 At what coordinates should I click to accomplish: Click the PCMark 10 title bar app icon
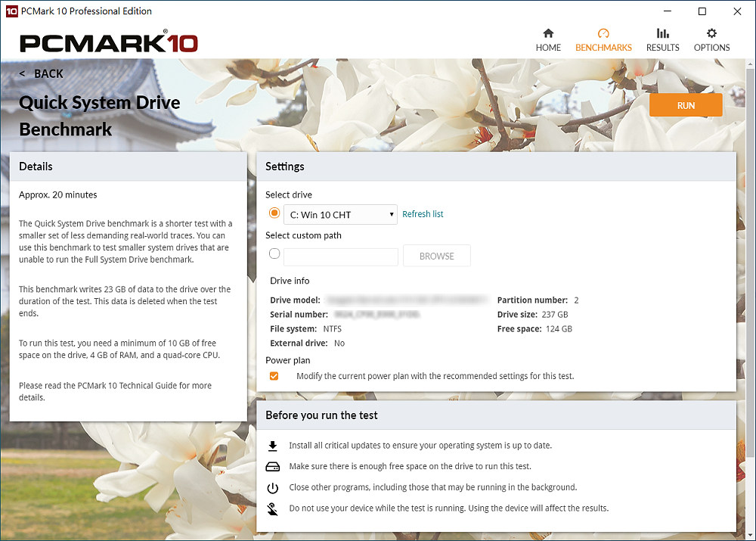11,11
